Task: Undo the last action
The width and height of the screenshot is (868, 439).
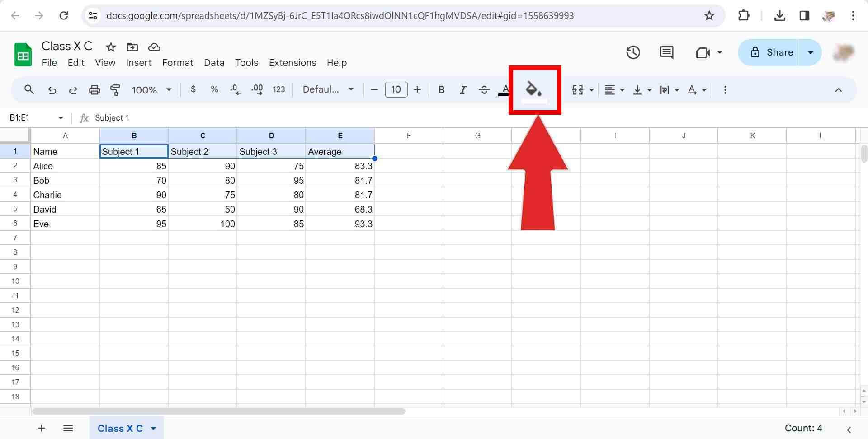Action: [x=52, y=89]
